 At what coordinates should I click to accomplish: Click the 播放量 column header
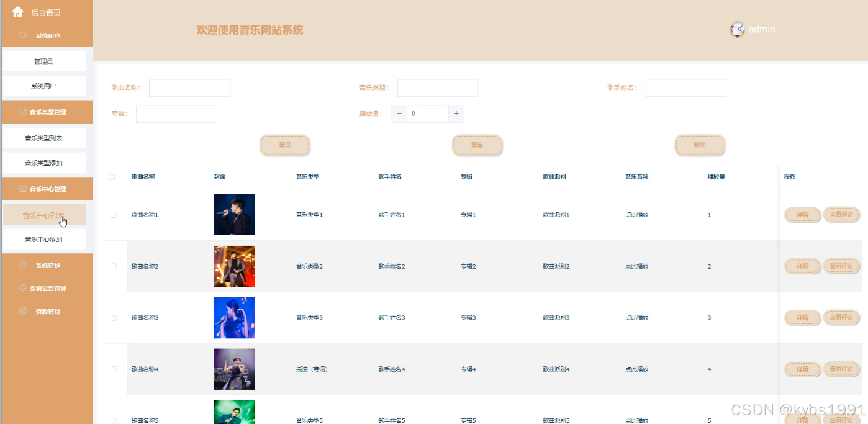[716, 177]
